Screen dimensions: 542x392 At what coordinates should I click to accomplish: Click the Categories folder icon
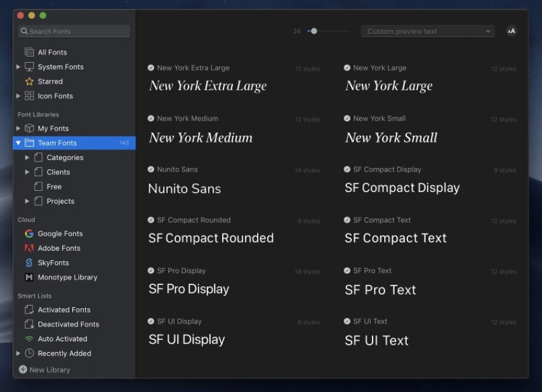tap(38, 157)
